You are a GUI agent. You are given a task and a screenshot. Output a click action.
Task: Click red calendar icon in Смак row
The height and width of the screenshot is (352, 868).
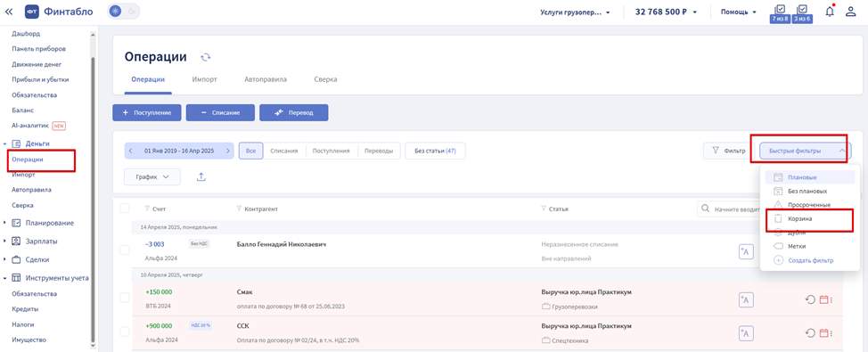tap(823, 299)
